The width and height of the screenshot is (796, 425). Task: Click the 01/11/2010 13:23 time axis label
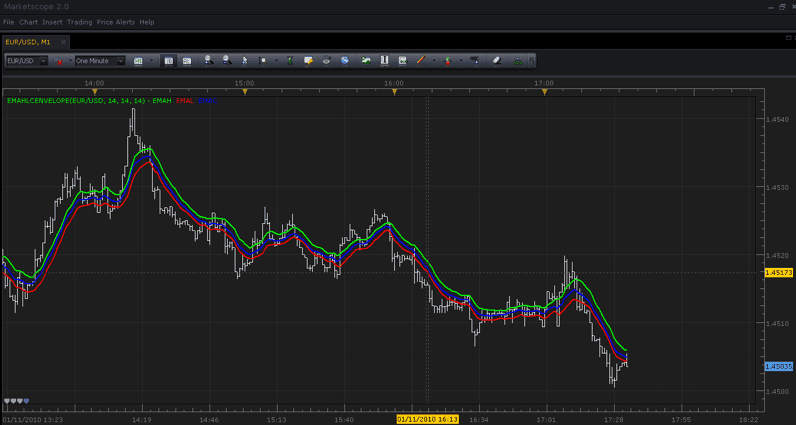point(31,420)
